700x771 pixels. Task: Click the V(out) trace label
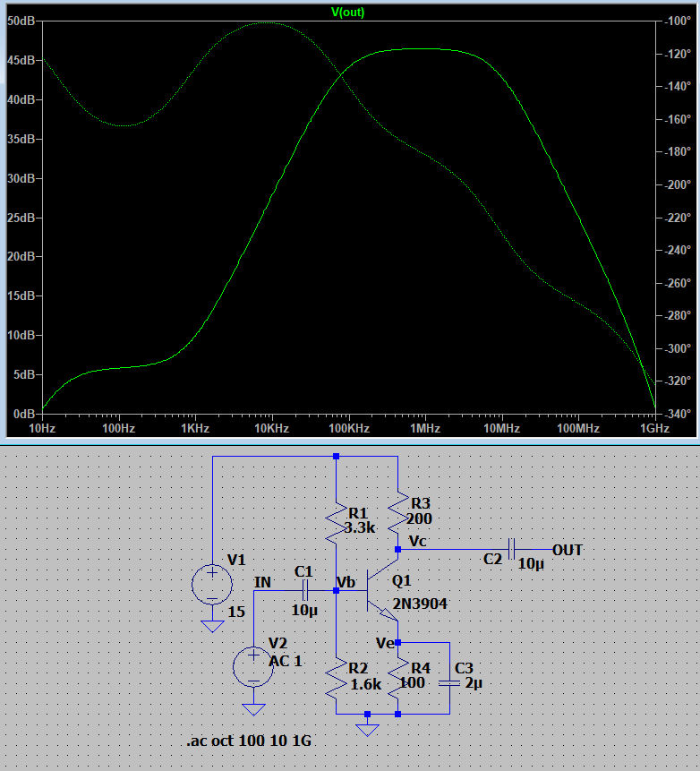(x=348, y=13)
